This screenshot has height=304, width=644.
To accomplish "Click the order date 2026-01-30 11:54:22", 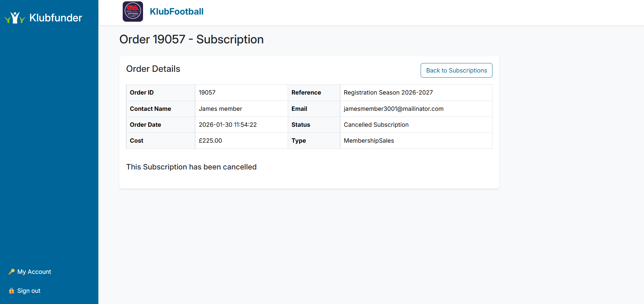I will coord(227,125).
